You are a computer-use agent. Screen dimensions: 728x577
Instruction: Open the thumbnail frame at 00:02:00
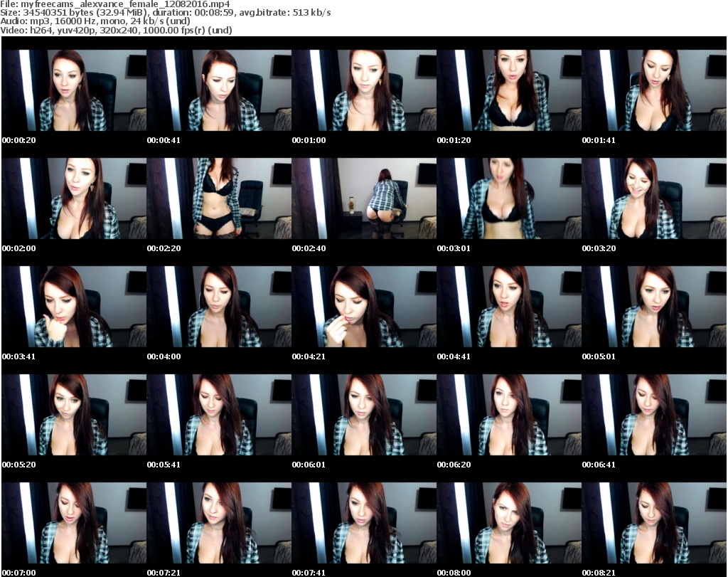click(x=74, y=198)
